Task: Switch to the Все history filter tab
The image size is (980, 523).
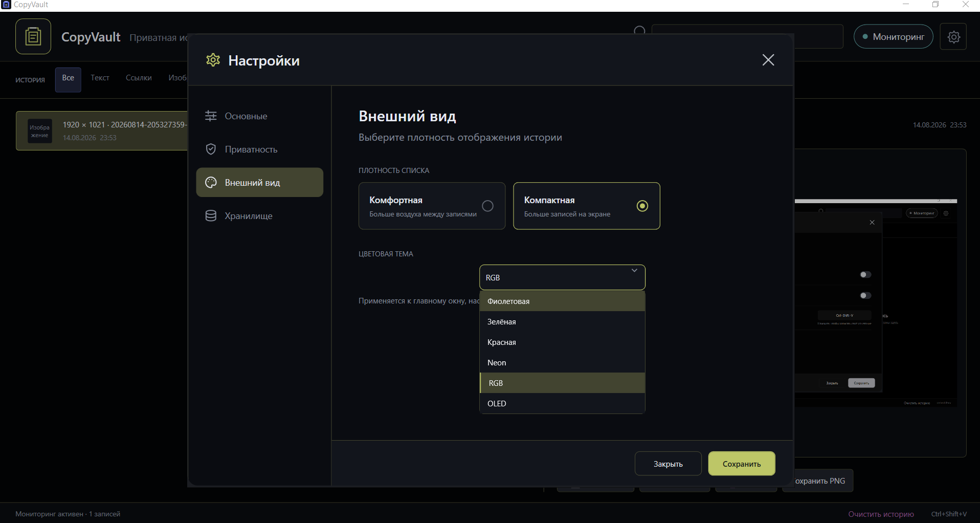Action: click(x=68, y=79)
